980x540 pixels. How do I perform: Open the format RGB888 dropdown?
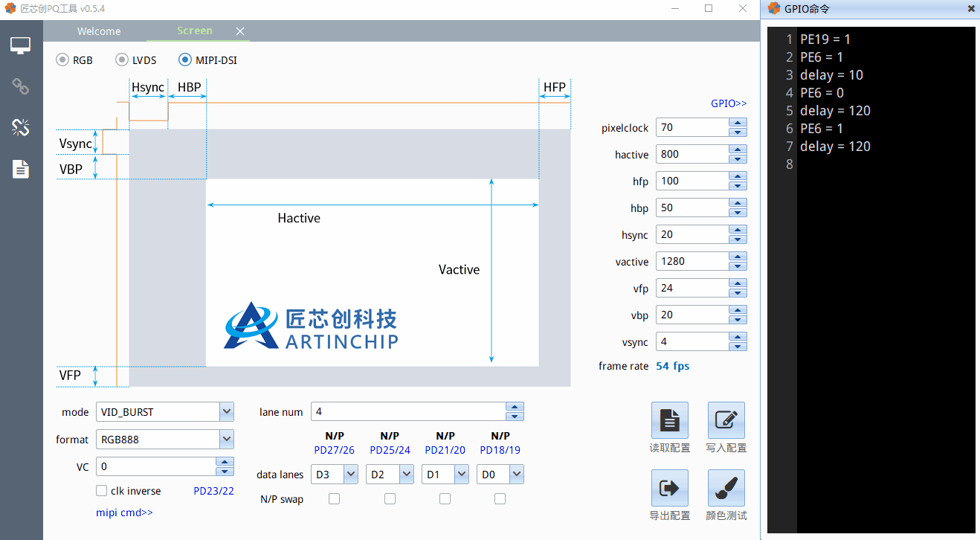tap(227, 440)
